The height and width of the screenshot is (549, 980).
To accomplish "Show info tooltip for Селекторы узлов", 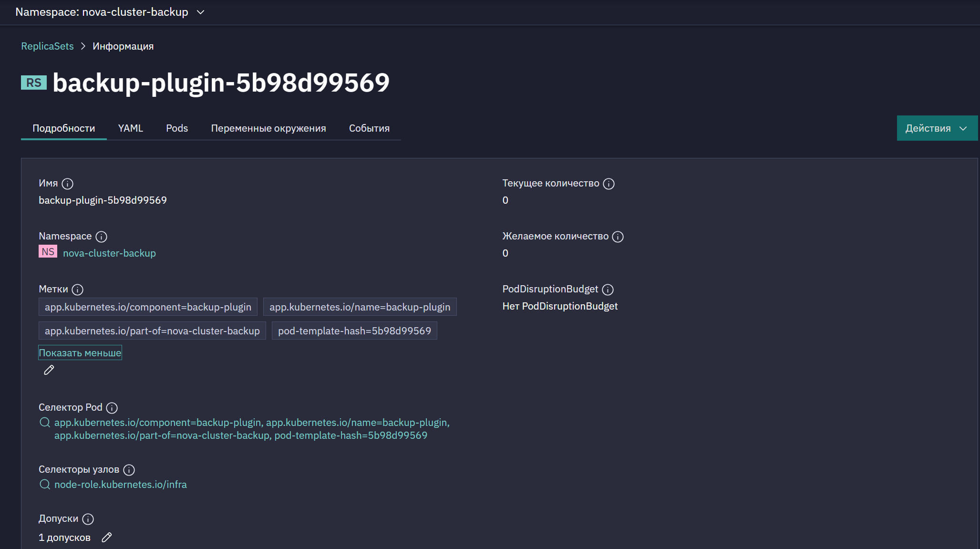I will pyautogui.click(x=129, y=470).
